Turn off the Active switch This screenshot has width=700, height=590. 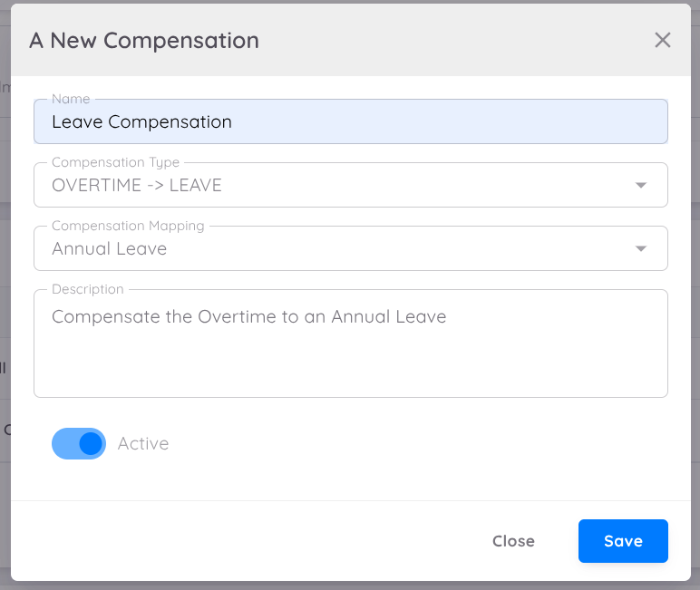tap(79, 443)
